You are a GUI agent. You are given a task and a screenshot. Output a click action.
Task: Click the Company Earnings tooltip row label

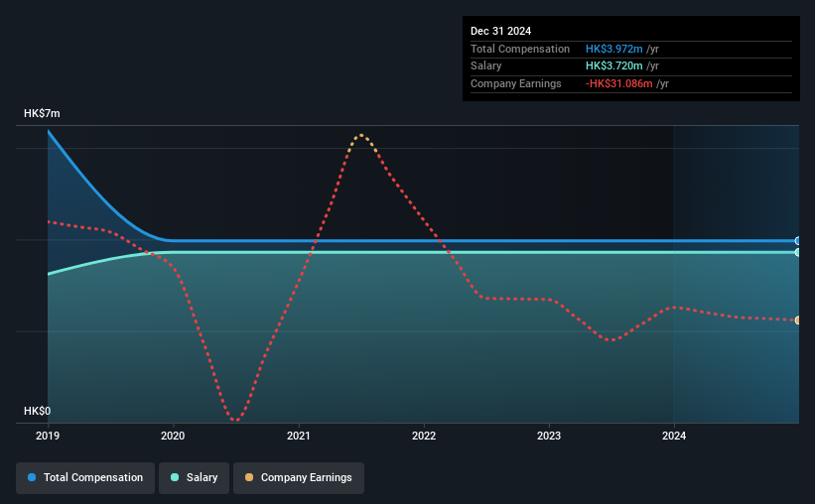tap(515, 83)
